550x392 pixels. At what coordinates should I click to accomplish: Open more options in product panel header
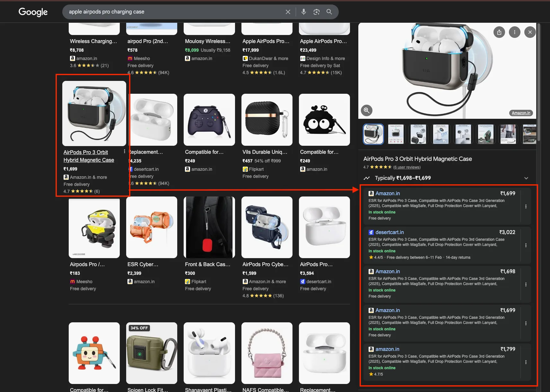click(x=515, y=32)
